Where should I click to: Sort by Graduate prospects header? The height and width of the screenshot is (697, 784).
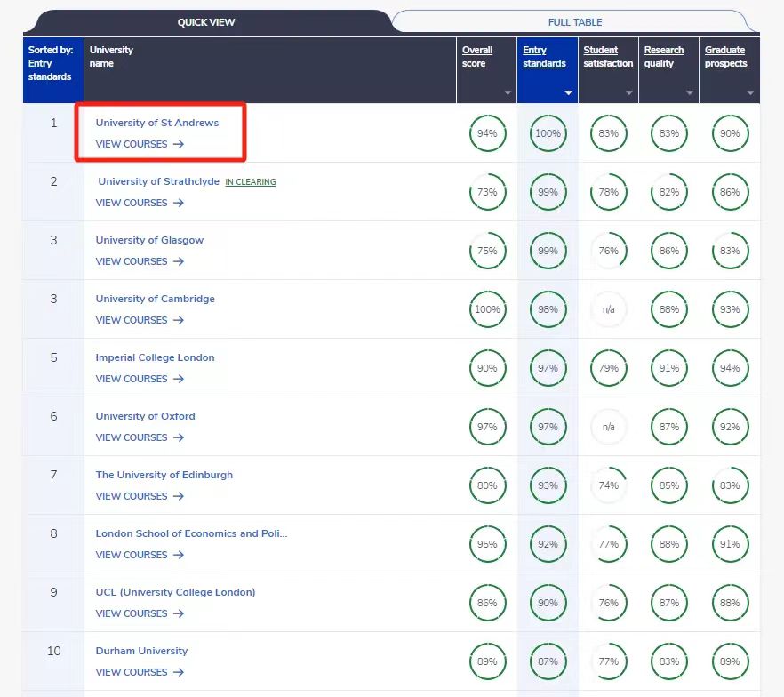tap(725, 57)
